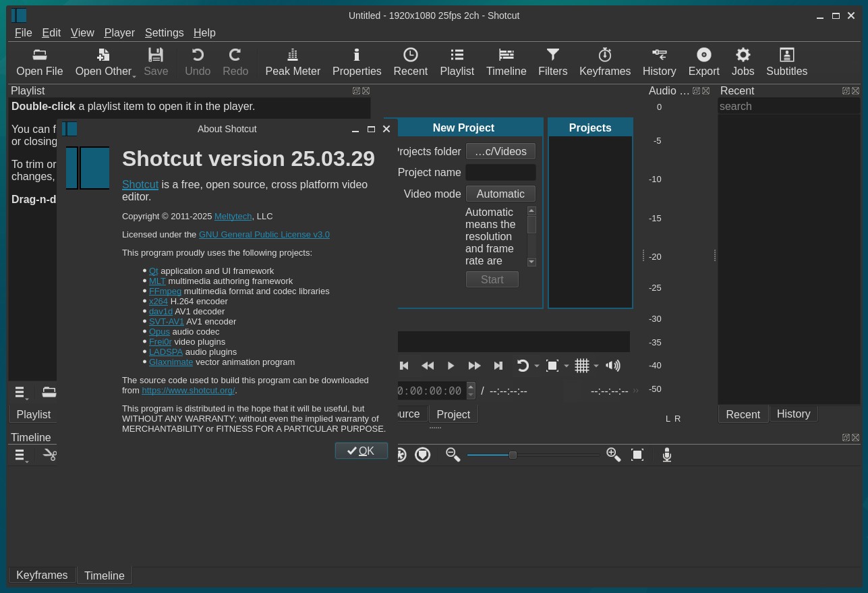Show the Jobs panel
Image resolution: width=868 pixels, height=593 pixels.
pyautogui.click(x=743, y=62)
